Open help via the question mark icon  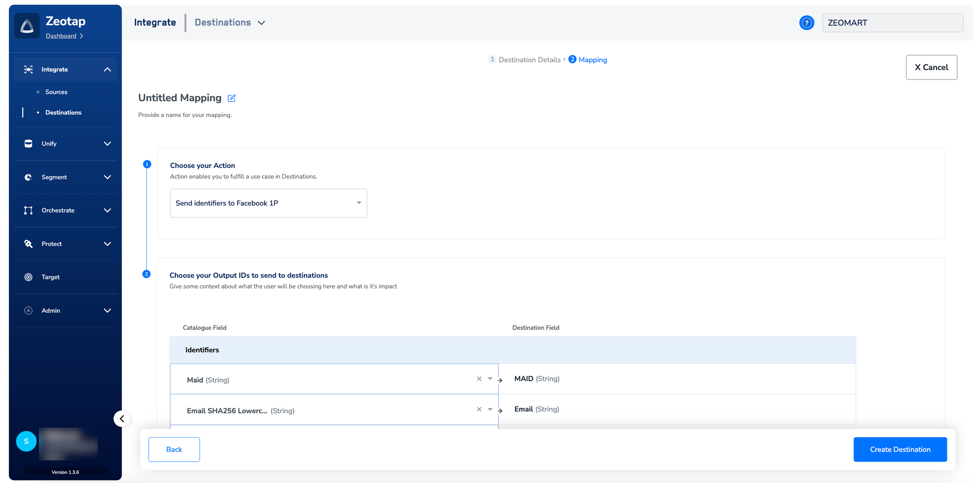(x=806, y=23)
